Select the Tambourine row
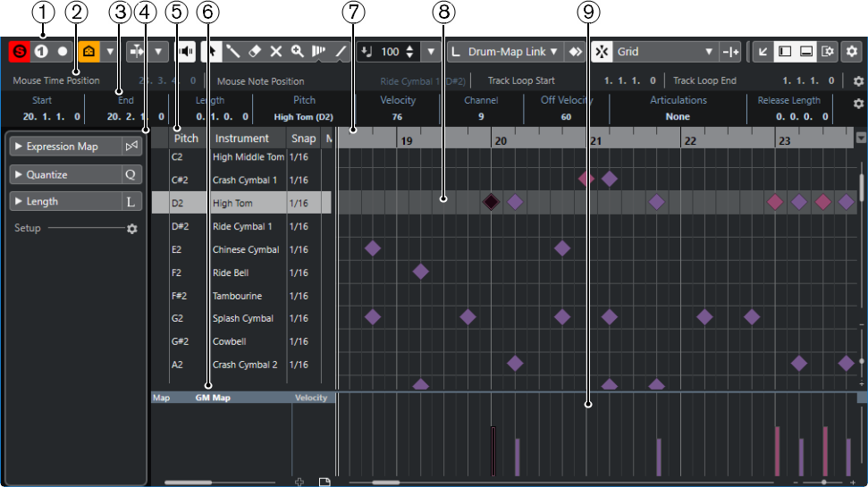 click(241, 296)
